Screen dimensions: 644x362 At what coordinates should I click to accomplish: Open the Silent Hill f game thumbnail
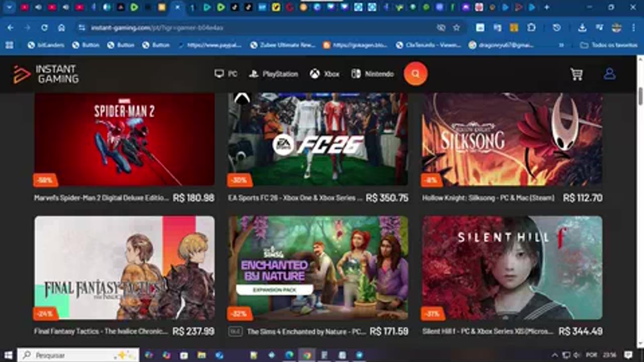click(x=512, y=268)
